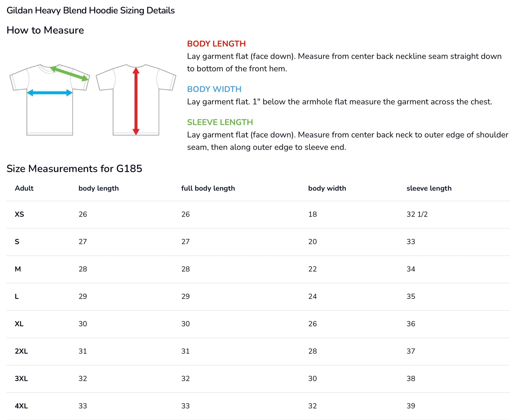
Task: Click the blue body width arrow
Action: pyautogui.click(x=50, y=93)
